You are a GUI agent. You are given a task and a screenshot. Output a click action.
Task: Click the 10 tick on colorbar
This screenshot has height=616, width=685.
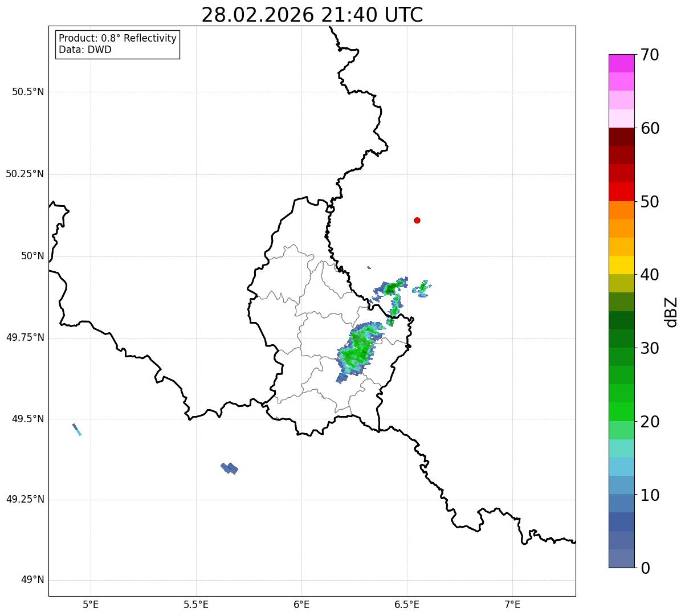click(x=650, y=495)
